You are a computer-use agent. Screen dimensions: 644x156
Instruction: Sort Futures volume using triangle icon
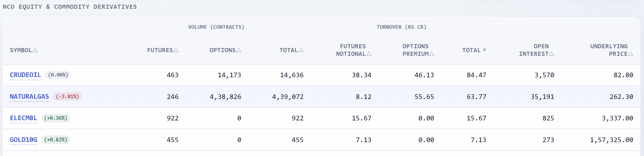[176, 50]
